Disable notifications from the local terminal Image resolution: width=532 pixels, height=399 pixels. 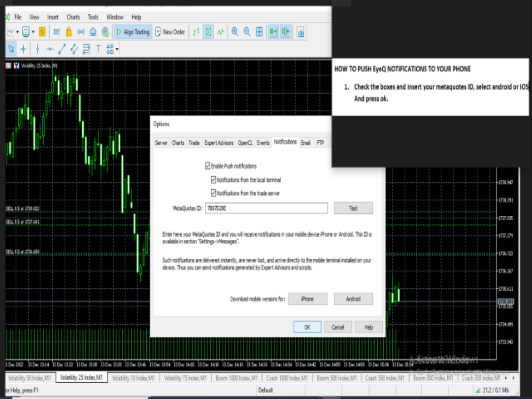tap(213, 180)
